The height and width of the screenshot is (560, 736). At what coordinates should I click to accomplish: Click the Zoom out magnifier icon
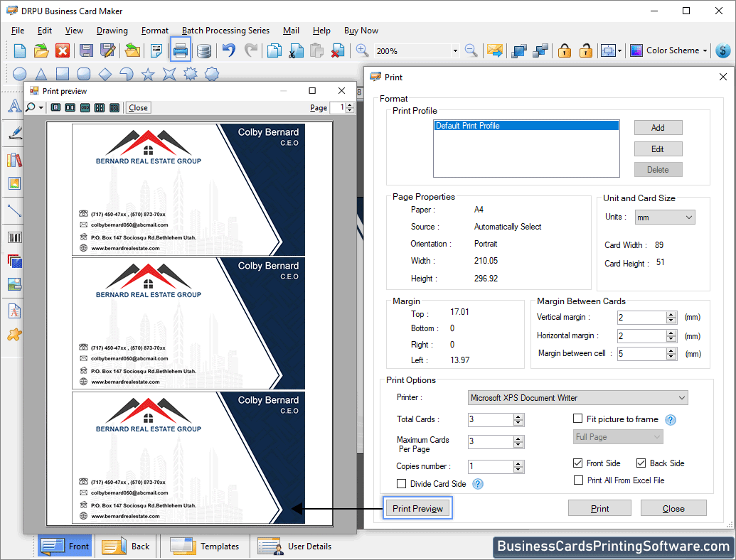[x=471, y=50]
